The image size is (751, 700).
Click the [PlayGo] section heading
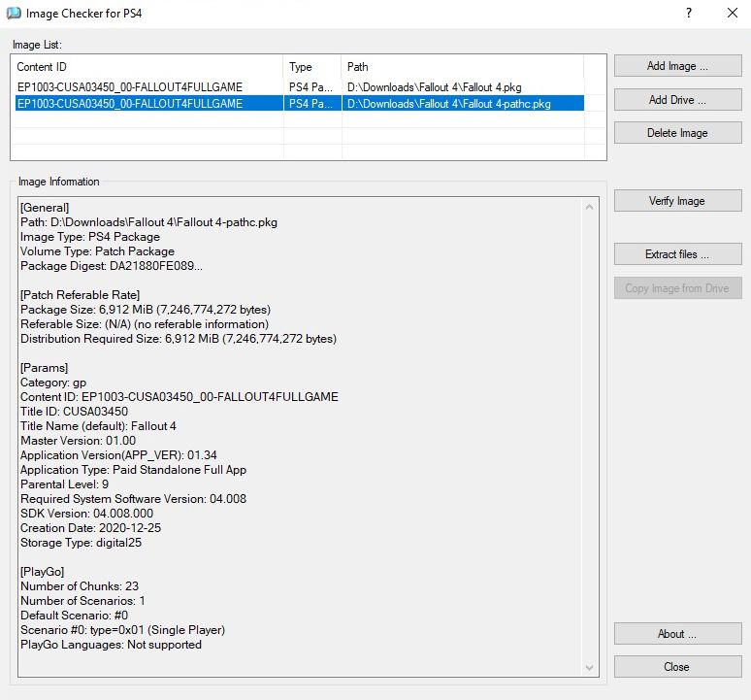42,572
